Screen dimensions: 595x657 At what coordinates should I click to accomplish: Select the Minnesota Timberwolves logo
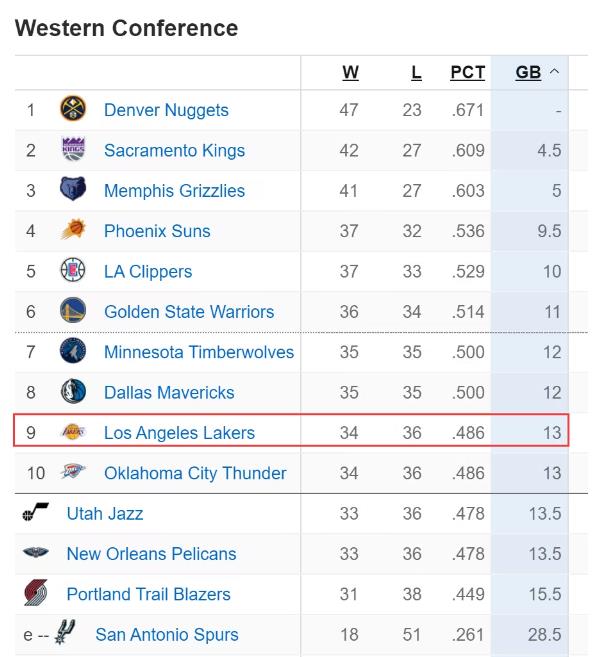point(73,350)
